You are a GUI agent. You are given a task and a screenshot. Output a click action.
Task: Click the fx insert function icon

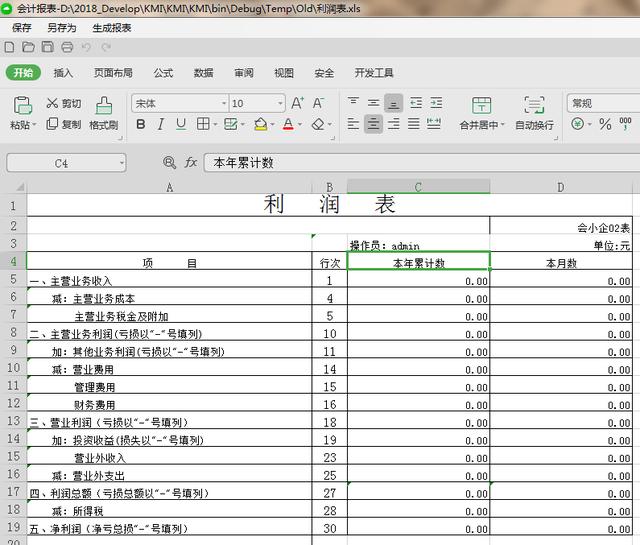(x=191, y=162)
